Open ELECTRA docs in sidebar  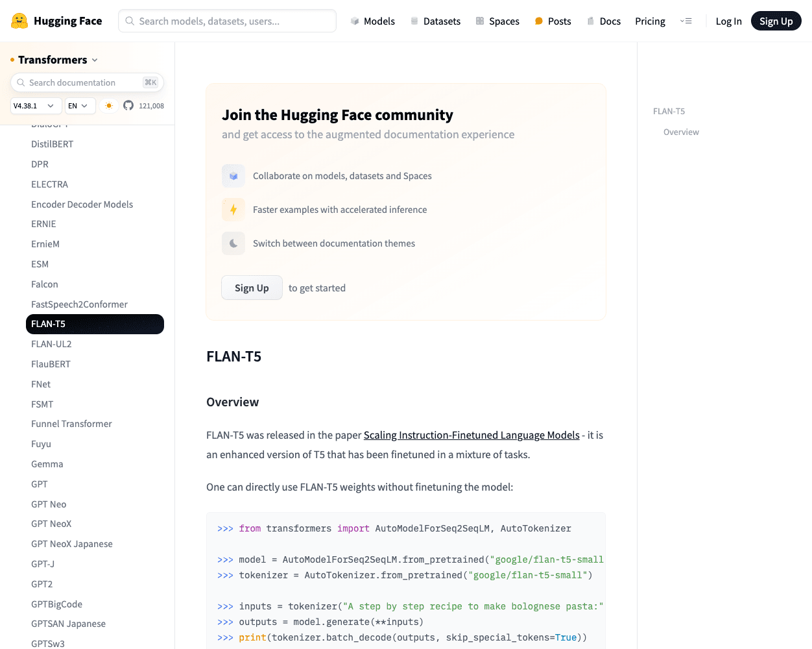[x=49, y=184]
